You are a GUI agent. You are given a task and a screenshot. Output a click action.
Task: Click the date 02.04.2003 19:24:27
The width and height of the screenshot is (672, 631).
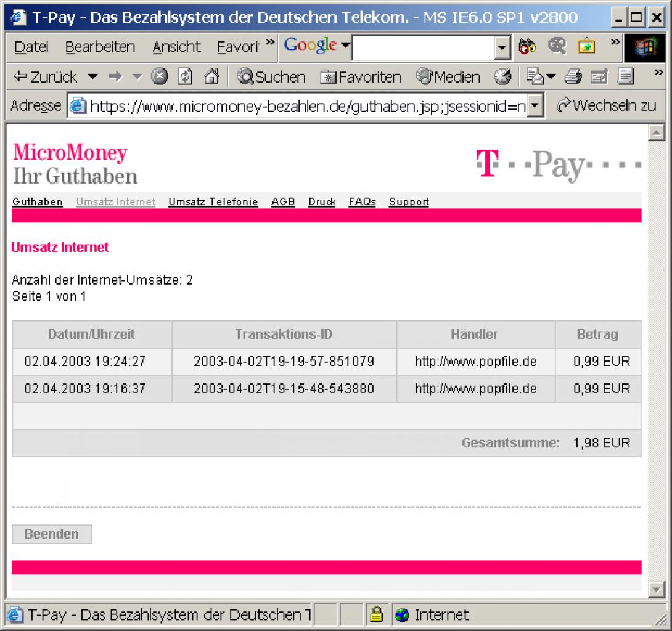click(x=85, y=362)
